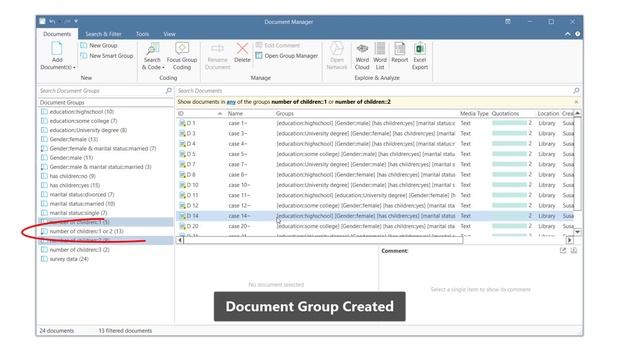Open Group Manager from the ribbon
The width and height of the screenshot is (640, 360).
(287, 56)
